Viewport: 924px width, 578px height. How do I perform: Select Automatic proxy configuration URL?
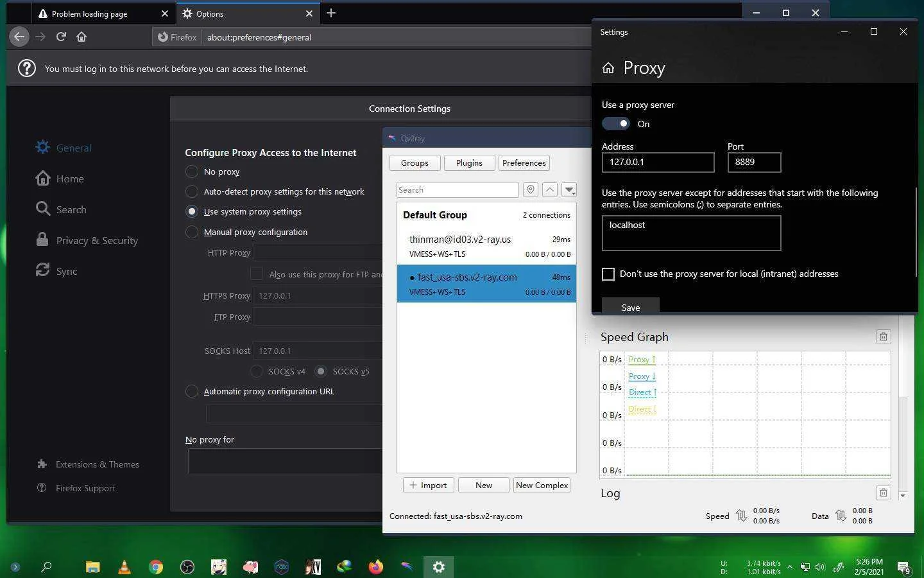[x=191, y=391]
